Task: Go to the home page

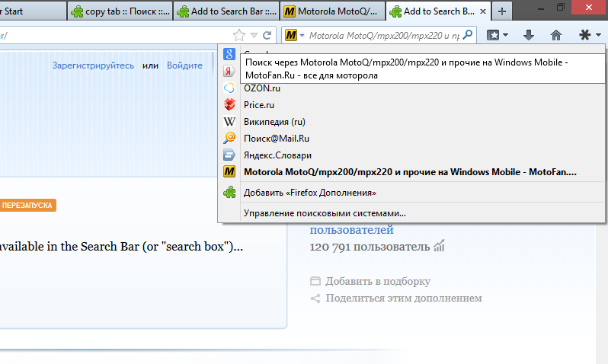Action: pos(556,35)
